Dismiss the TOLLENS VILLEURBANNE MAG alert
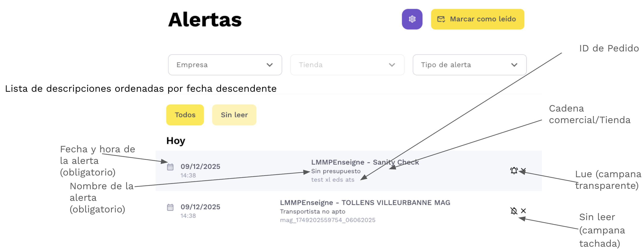Screen dimensions: 644x252 click(x=523, y=211)
